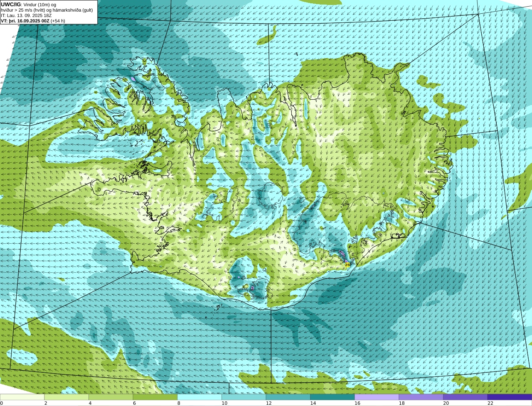Viewport: 532px width, 406px height.
Task: Click the UWC/IG title text
Action: tap(10, 5)
